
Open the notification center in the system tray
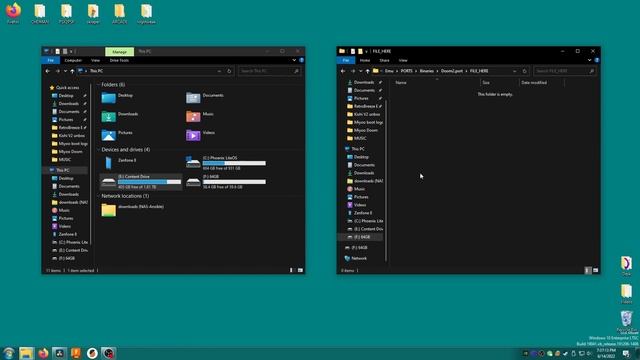[626, 353]
